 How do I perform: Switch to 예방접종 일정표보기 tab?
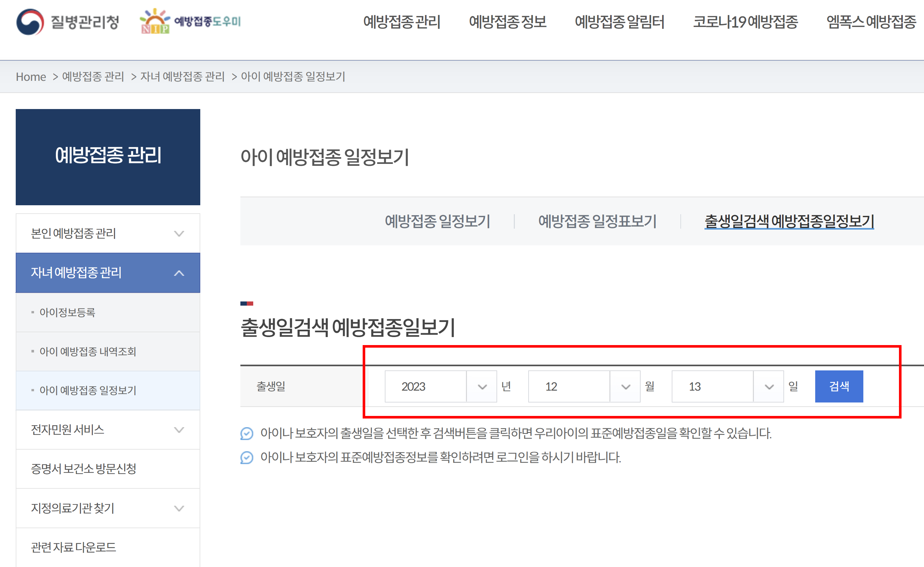tap(597, 221)
